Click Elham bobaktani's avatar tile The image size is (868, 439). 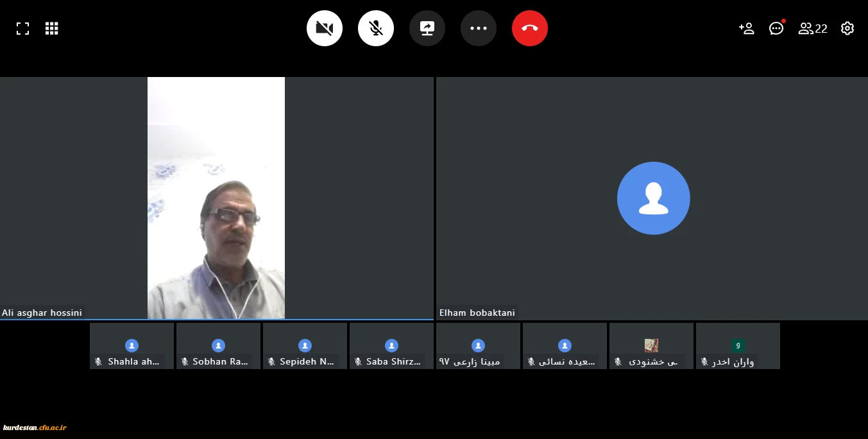[653, 198]
